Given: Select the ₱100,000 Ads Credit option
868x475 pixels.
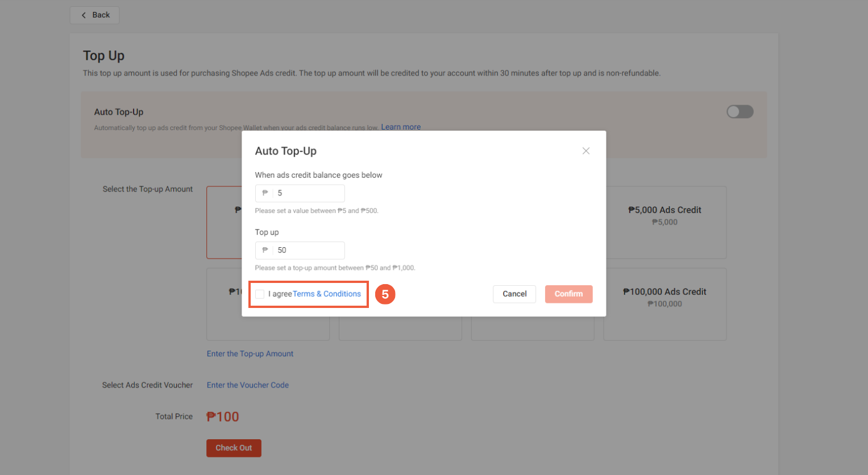Looking at the screenshot, I should pos(665,304).
